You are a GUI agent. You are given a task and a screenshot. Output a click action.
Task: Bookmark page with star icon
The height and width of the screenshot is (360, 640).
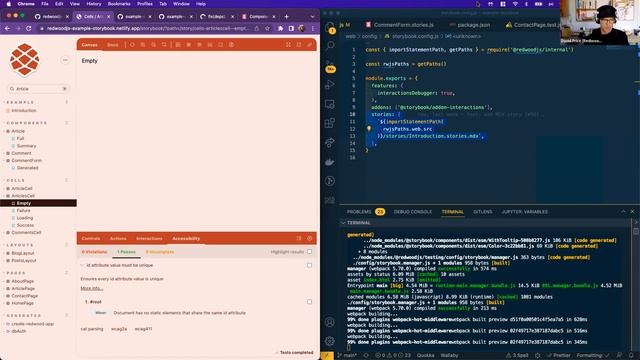267,29
